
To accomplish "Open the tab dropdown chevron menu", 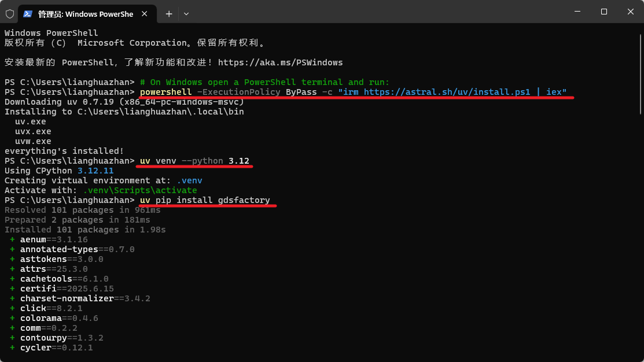I will pyautogui.click(x=186, y=12).
